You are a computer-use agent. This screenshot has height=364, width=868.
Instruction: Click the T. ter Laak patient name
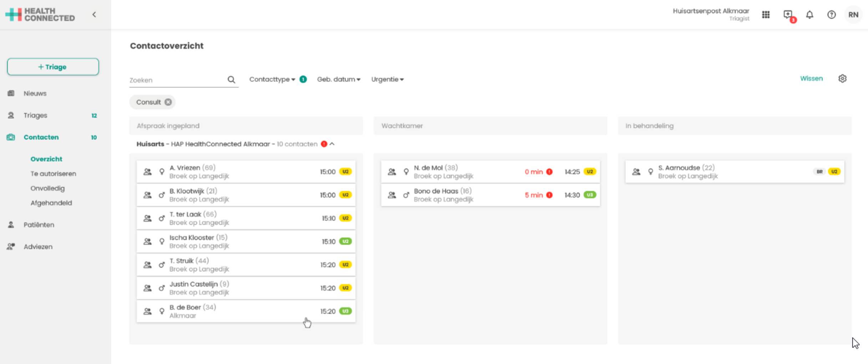pyautogui.click(x=185, y=214)
